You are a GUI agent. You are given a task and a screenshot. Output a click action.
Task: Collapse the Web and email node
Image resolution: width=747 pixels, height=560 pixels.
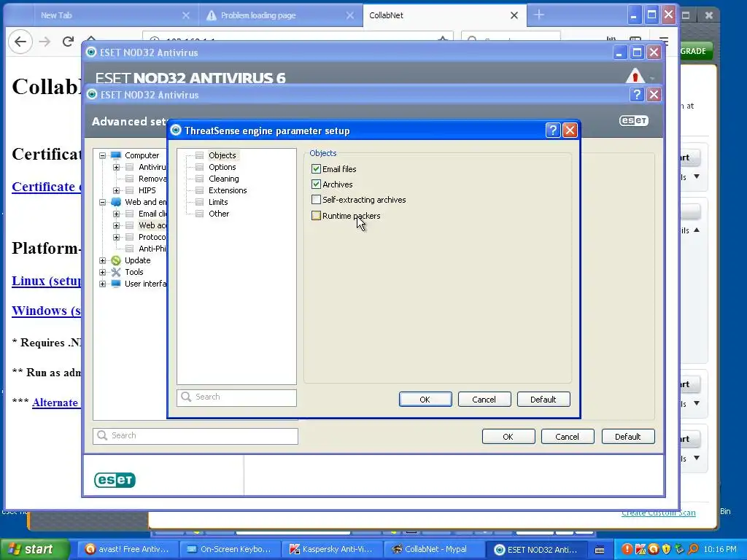(102, 202)
